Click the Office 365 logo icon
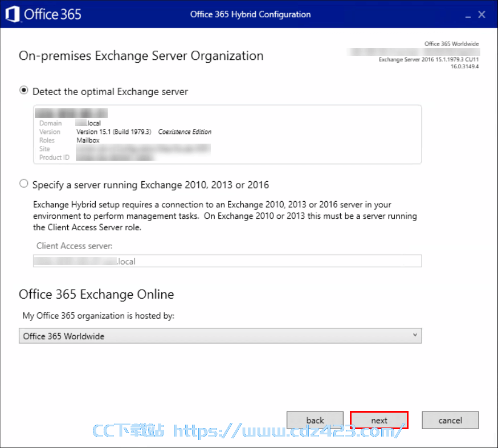498x448 pixels. 13,14
